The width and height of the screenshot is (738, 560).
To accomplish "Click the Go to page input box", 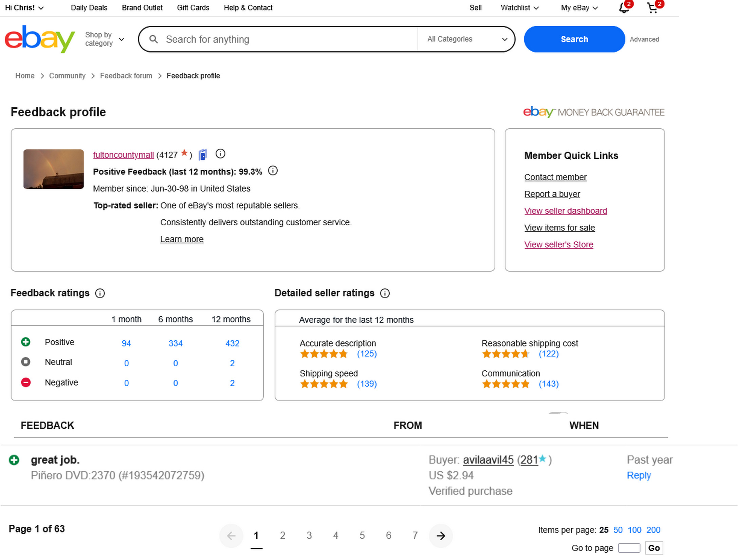I will [x=629, y=548].
